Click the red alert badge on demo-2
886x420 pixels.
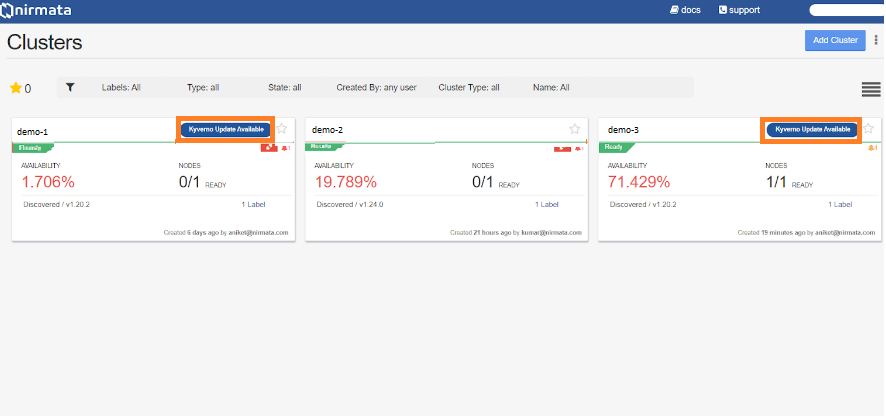click(562, 149)
